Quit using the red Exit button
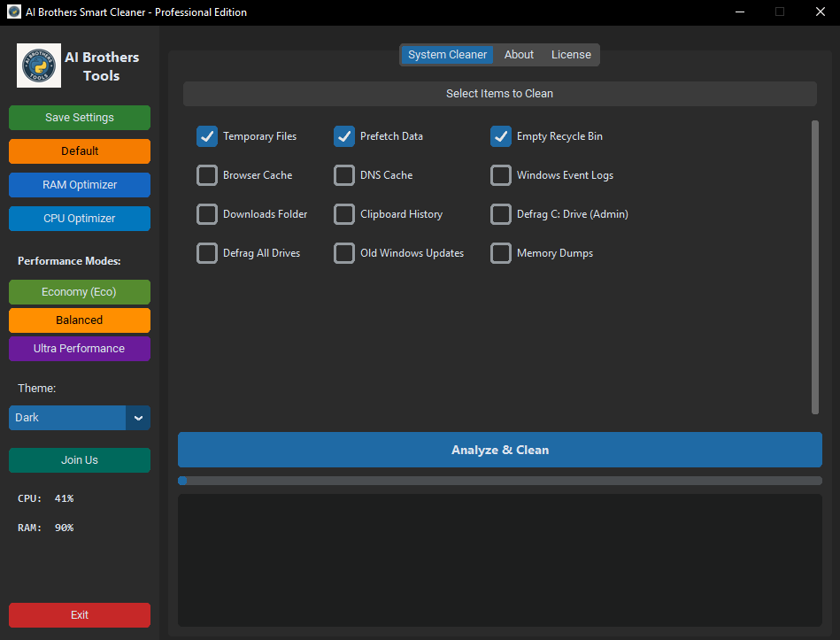 point(80,615)
